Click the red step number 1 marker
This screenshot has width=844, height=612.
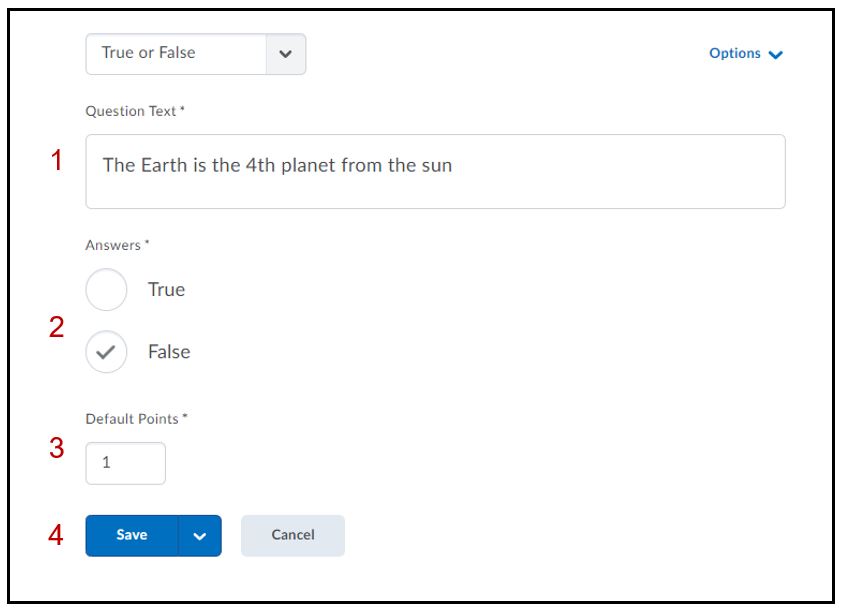tap(57, 160)
